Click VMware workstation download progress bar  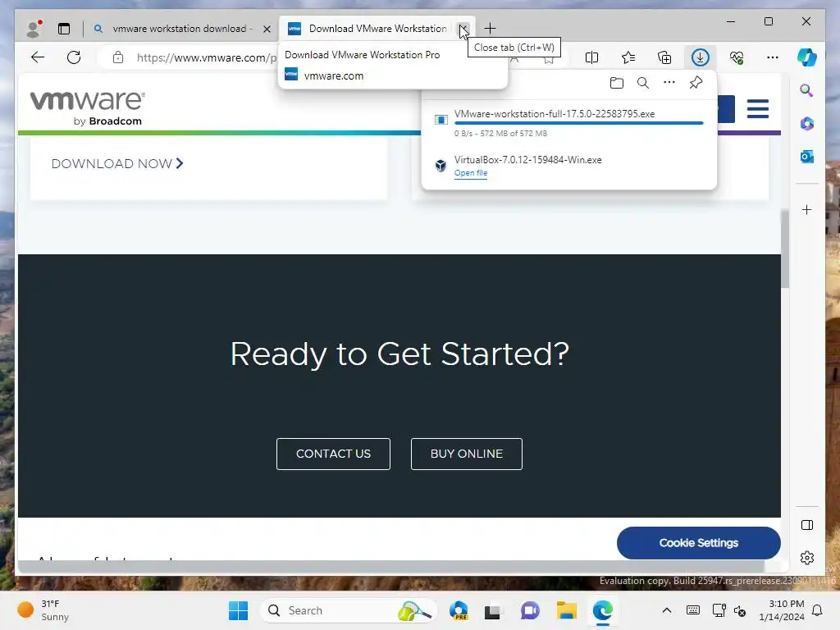[x=578, y=123]
